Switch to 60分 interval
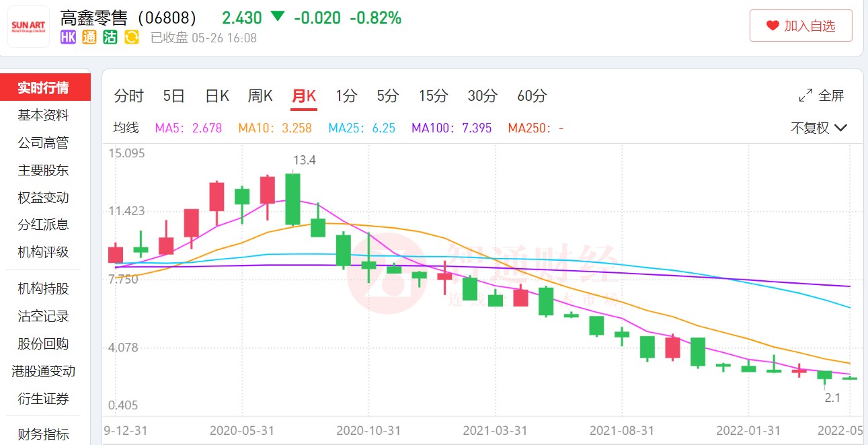This screenshot has width=868, height=445. [532, 96]
